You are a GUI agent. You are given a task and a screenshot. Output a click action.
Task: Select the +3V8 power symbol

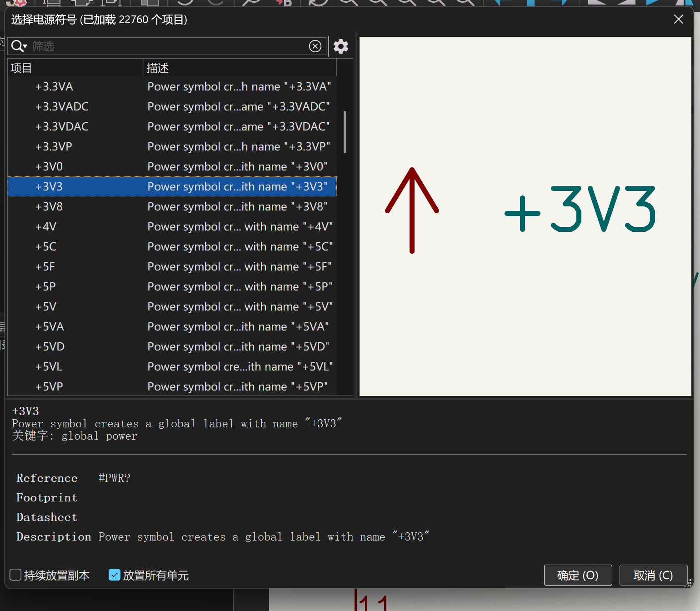(x=172, y=206)
